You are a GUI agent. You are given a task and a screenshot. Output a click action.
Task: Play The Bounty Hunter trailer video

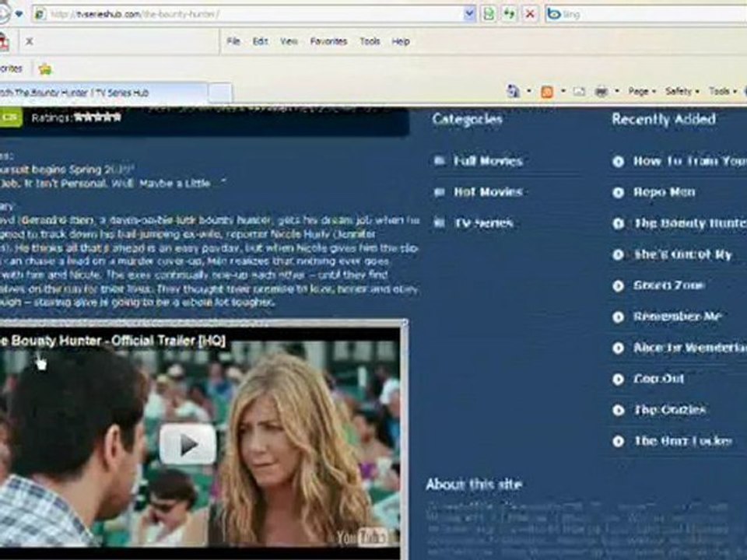pyautogui.click(x=188, y=444)
